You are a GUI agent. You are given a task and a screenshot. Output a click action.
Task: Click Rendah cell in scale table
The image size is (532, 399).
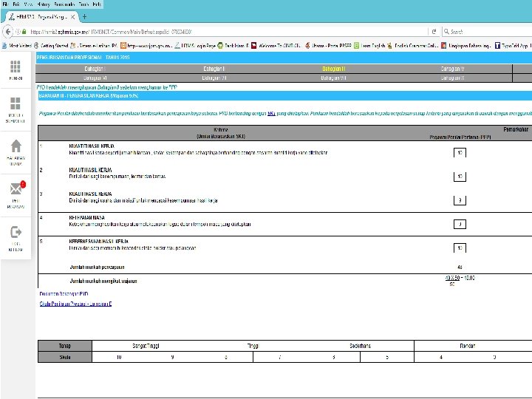tap(467, 346)
